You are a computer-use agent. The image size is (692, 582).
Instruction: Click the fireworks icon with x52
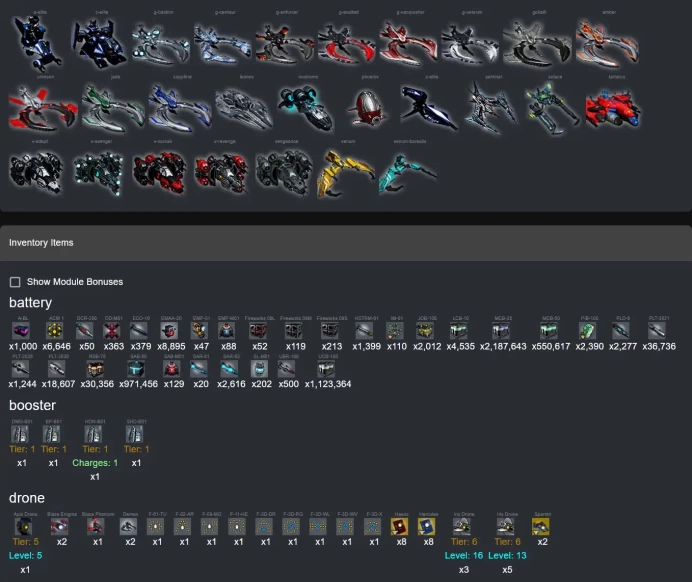(258, 330)
